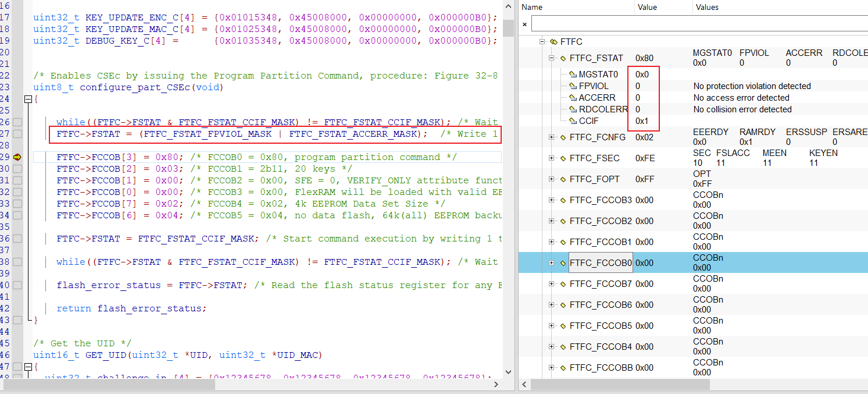This screenshot has width=868, height=394.
Task: Click the FTFC_FOPT register diamond icon
Action: [x=563, y=179]
